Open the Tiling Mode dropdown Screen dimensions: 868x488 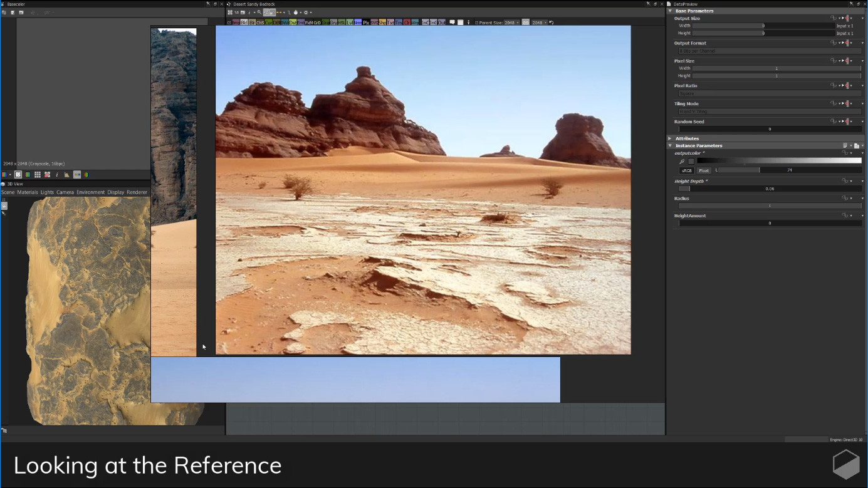coord(770,112)
